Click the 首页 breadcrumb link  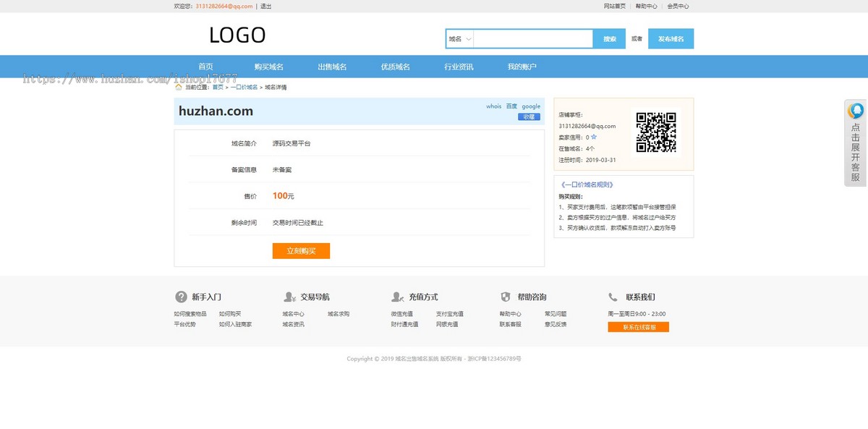218,87
